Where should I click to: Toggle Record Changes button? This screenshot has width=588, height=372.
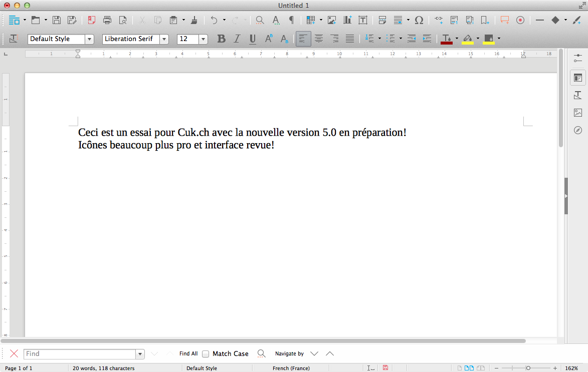(x=520, y=20)
